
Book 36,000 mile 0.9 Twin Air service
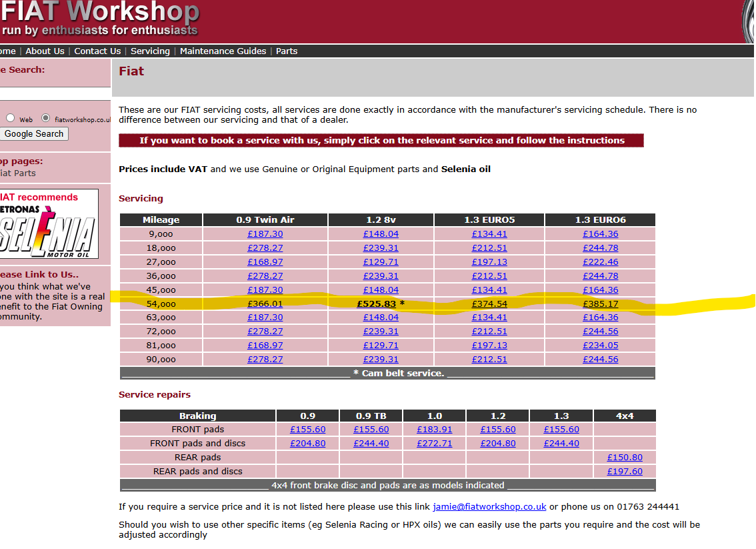pos(265,276)
